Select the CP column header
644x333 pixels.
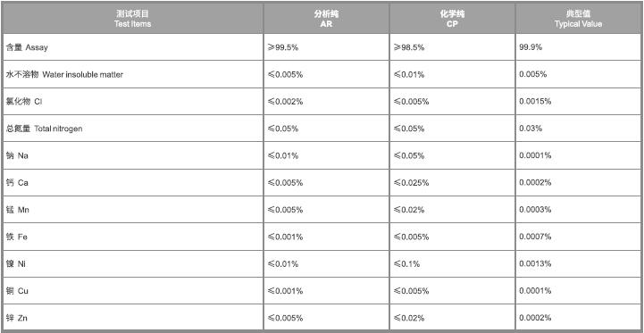pos(452,19)
